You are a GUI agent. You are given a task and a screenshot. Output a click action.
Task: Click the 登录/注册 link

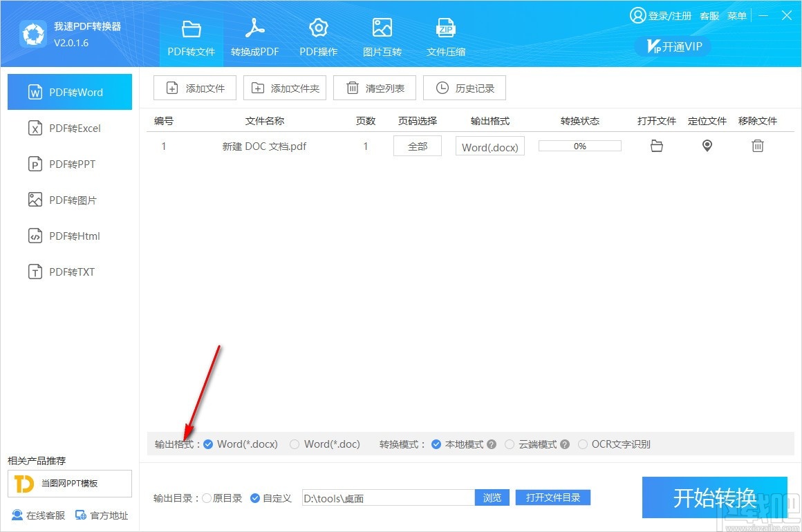pyautogui.click(x=669, y=15)
